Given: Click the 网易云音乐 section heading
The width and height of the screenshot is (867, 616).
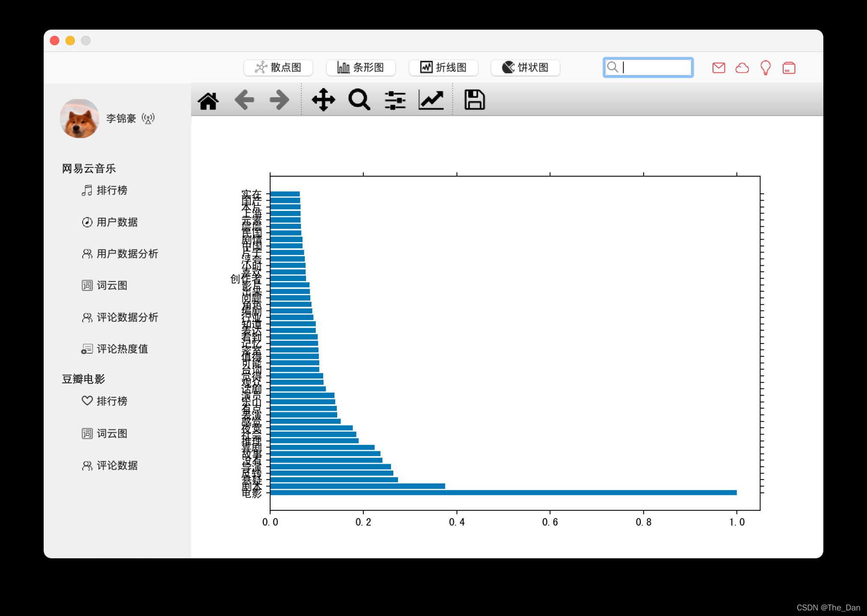Looking at the screenshot, I should click(89, 169).
